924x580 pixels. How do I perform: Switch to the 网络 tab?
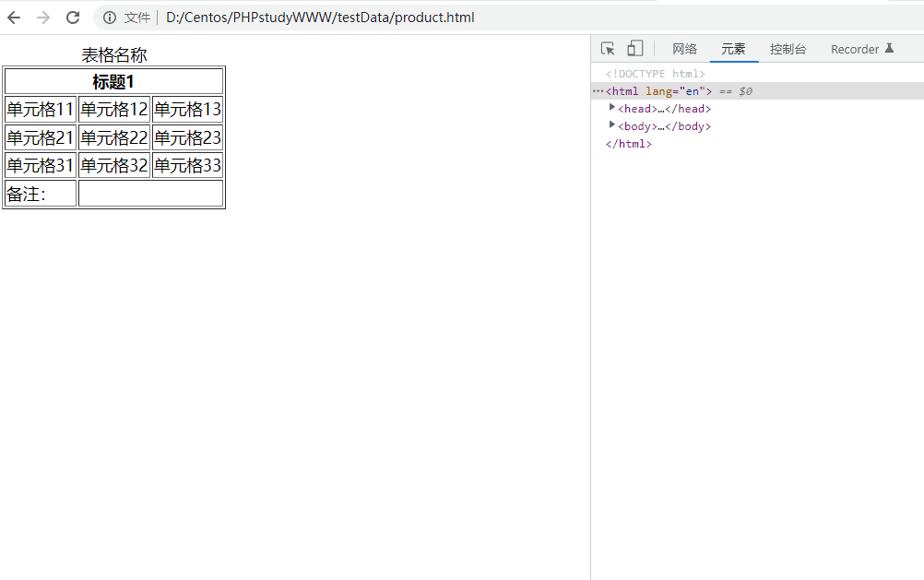pyautogui.click(x=684, y=49)
